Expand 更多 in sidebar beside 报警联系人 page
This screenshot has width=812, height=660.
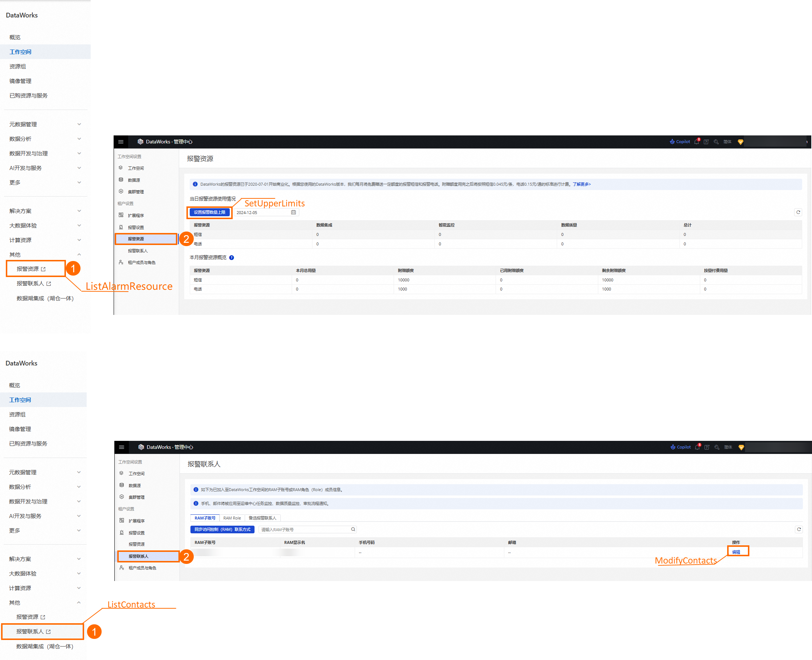(79, 531)
